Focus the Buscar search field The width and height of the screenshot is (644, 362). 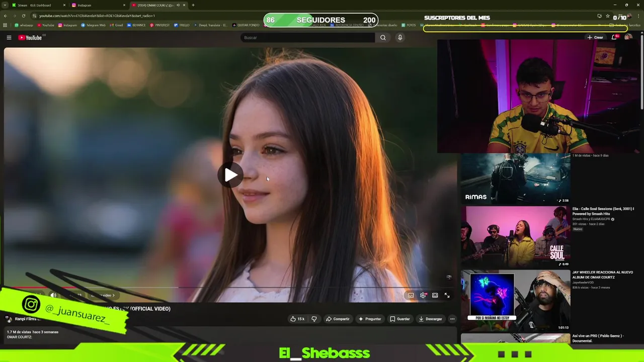coord(308,38)
